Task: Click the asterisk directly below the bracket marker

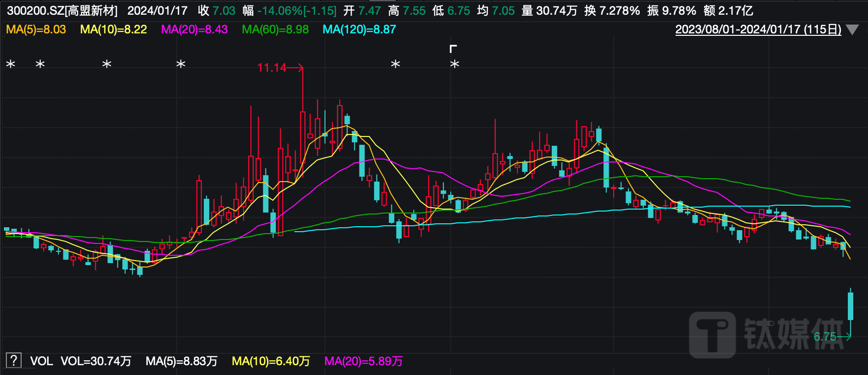Action: [455, 64]
